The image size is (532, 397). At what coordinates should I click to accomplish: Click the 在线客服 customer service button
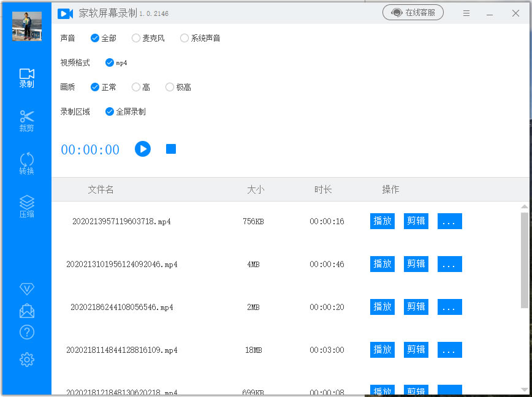point(413,12)
